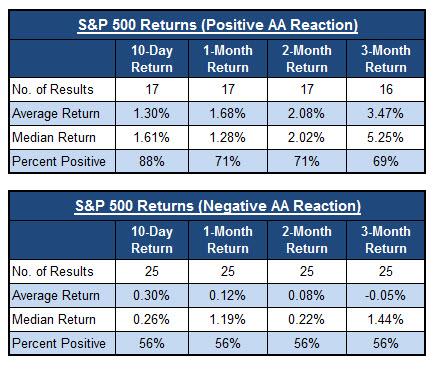
Task: Select the Median Return label in the positive table
Action: coord(54,137)
